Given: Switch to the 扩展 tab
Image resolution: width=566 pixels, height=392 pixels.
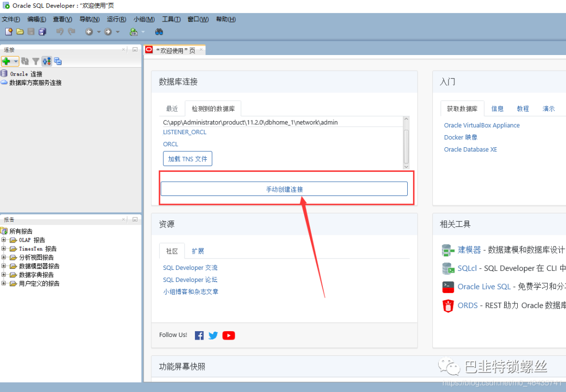Looking at the screenshot, I should [x=198, y=251].
